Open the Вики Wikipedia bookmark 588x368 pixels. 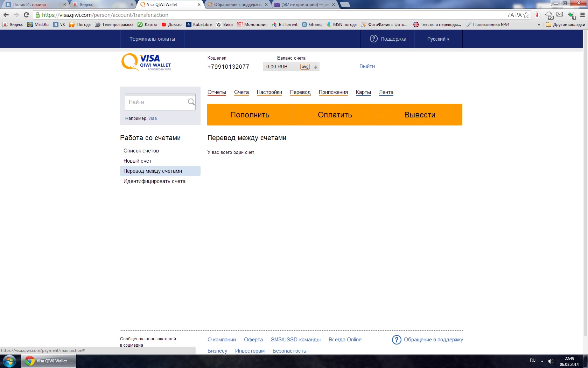pyautogui.click(x=224, y=25)
